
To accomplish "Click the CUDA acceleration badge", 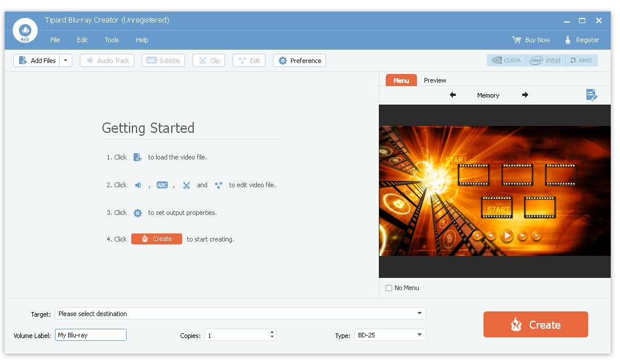I will 506,60.
